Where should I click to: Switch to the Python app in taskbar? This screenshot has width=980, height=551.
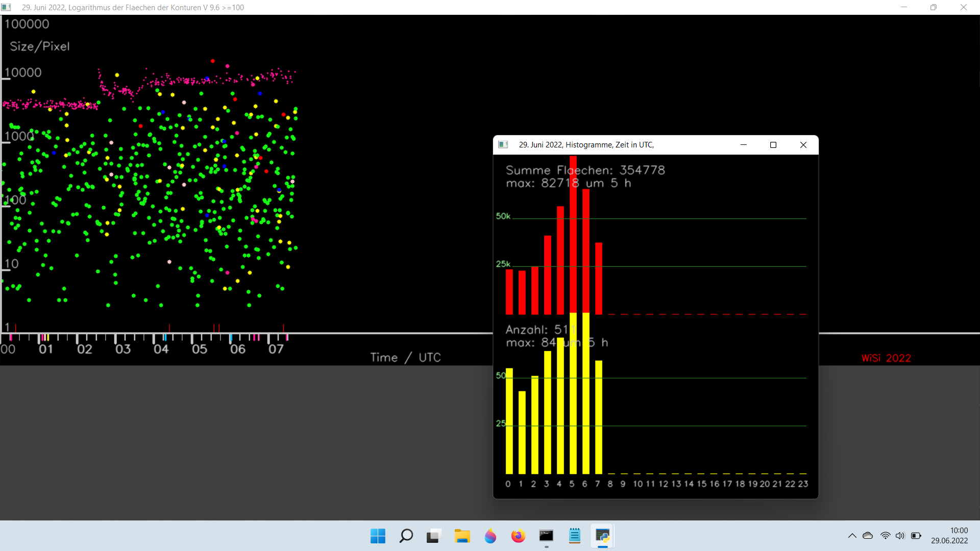(x=602, y=536)
